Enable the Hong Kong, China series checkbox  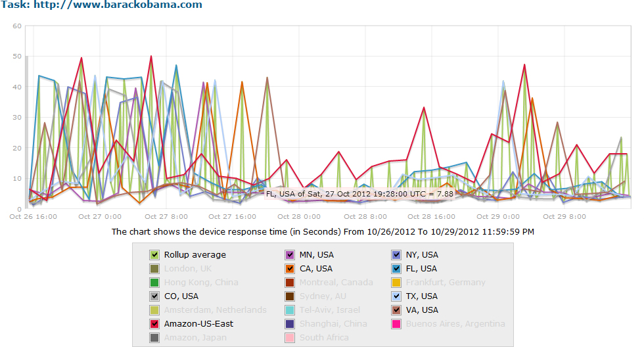[x=154, y=283]
